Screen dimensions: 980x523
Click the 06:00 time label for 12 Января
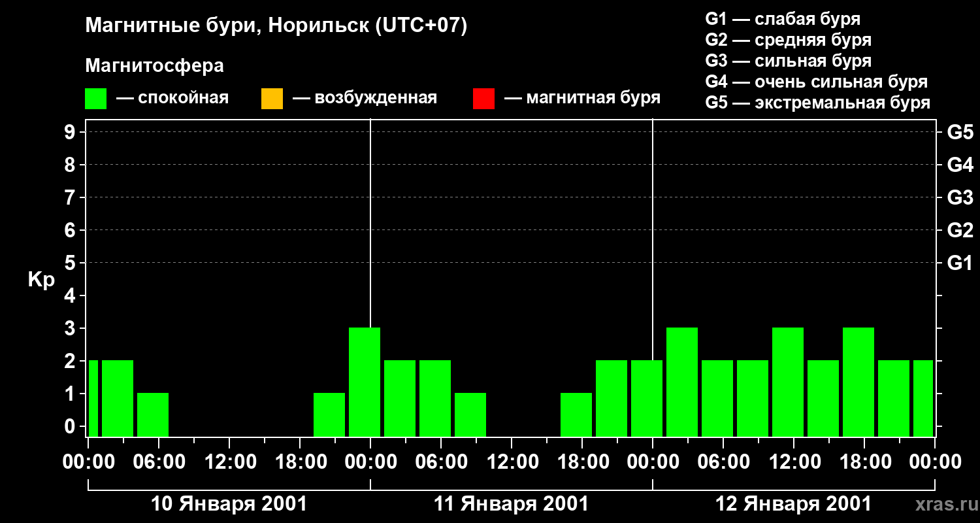point(723,462)
